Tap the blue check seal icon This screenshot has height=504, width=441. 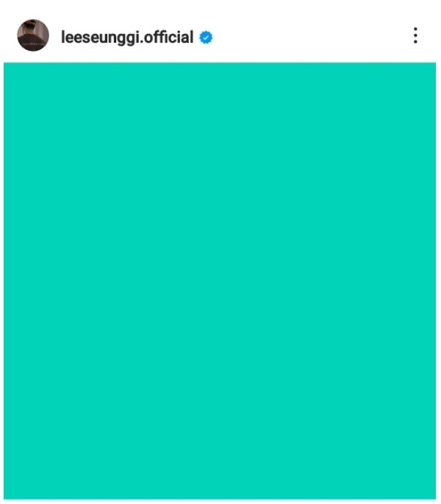206,38
